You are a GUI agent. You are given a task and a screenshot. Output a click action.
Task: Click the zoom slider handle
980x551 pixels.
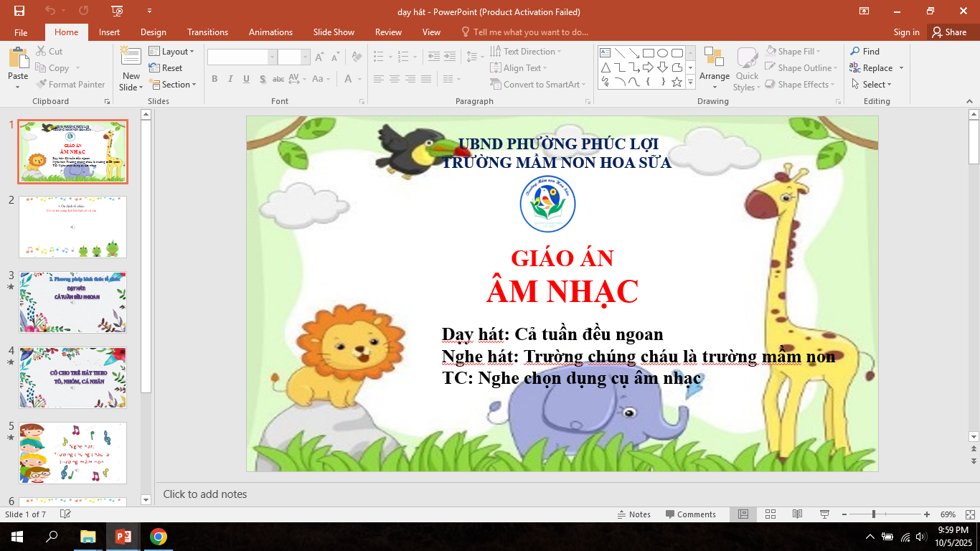coord(873,514)
